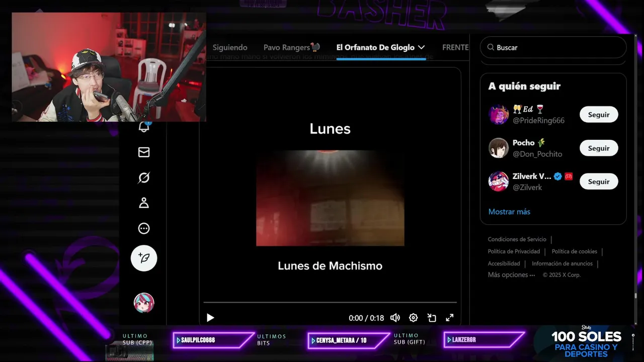Open Información de anuncios link

[x=562, y=263]
